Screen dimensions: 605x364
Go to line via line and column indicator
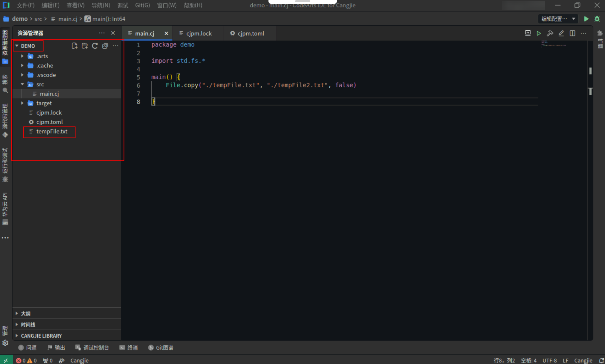504,361
